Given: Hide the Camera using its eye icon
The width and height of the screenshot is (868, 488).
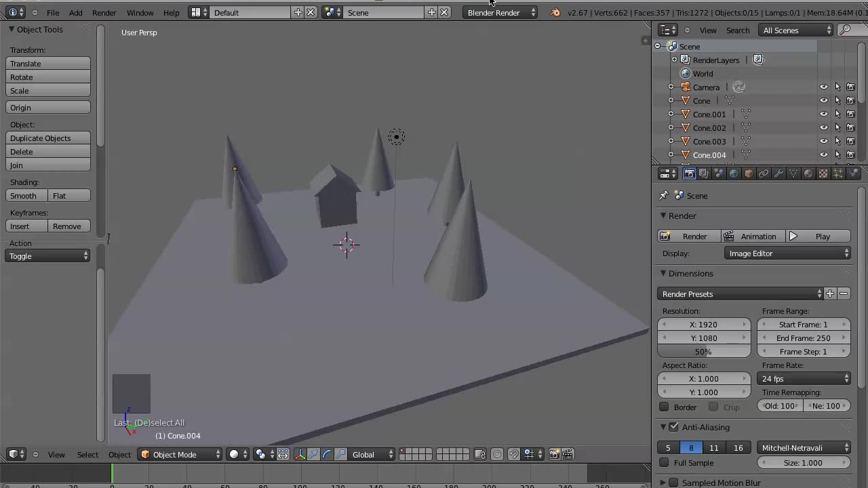Looking at the screenshot, I should click(x=824, y=87).
